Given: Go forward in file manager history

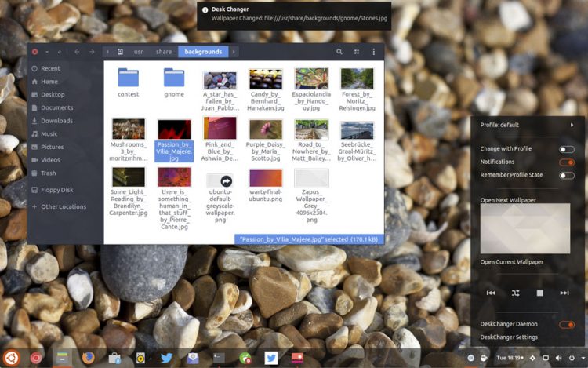Looking at the screenshot, I should tap(92, 52).
